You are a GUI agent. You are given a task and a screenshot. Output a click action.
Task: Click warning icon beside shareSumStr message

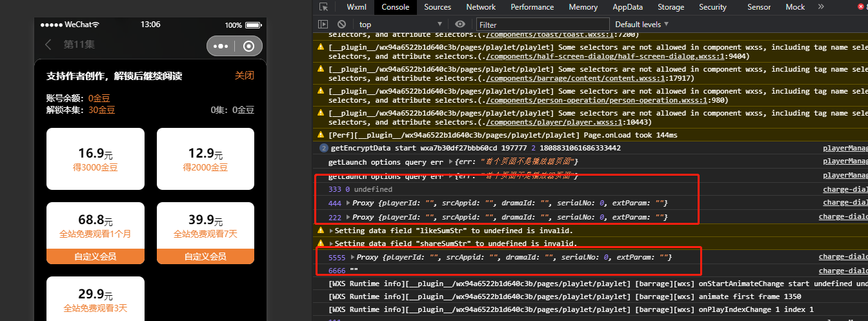[x=321, y=243]
